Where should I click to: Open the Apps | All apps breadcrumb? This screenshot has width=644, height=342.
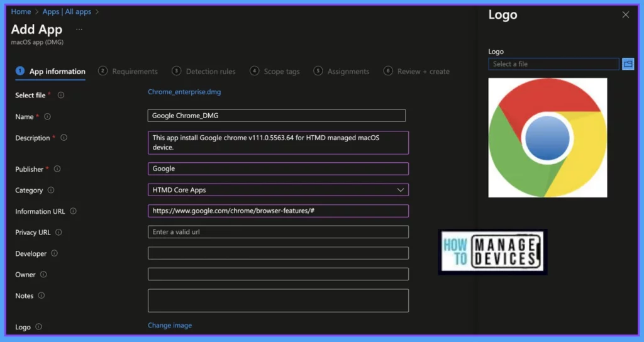pyautogui.click(x=67, y=11)
